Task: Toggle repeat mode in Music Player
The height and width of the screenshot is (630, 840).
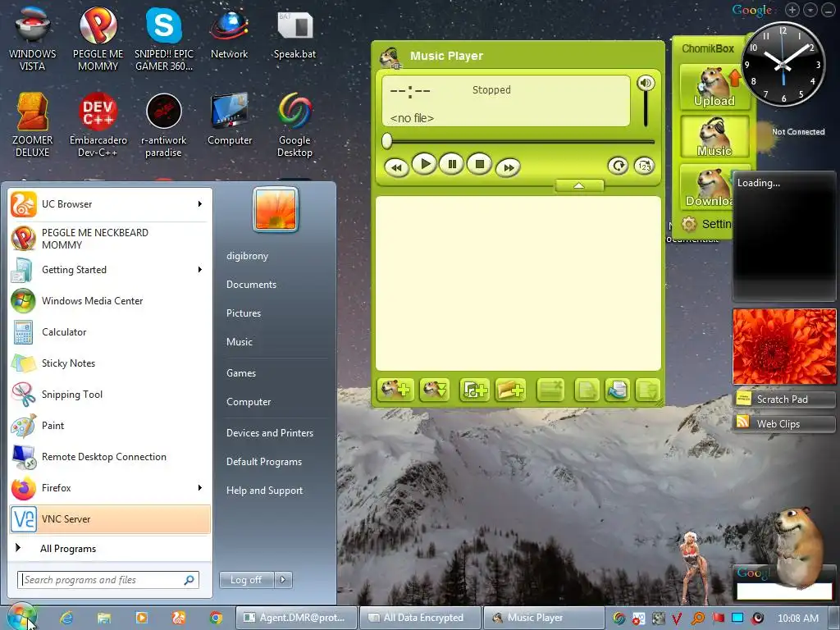Action: [618, 166]
